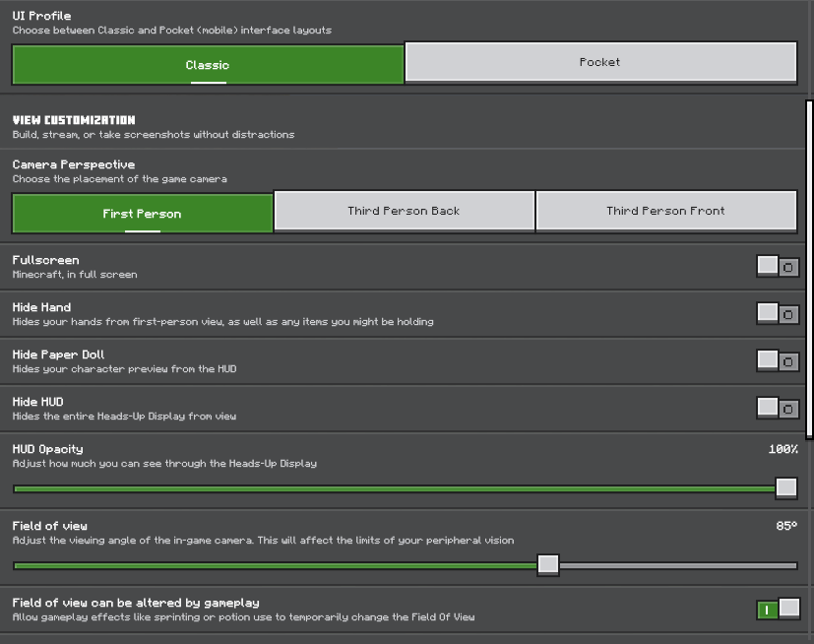This screenshot has height=644, width=814.
Task: Toggle the Fullscreen switch
Action: (778, 267)
